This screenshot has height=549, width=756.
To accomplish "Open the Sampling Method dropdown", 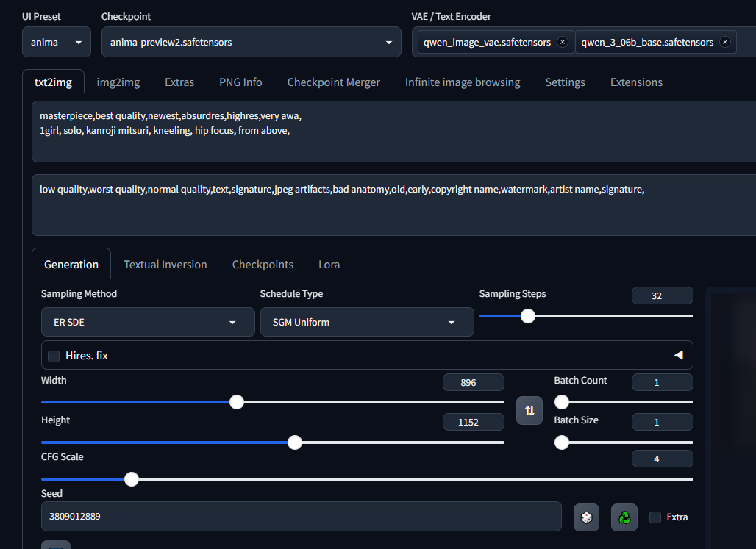I will point(148,323).
